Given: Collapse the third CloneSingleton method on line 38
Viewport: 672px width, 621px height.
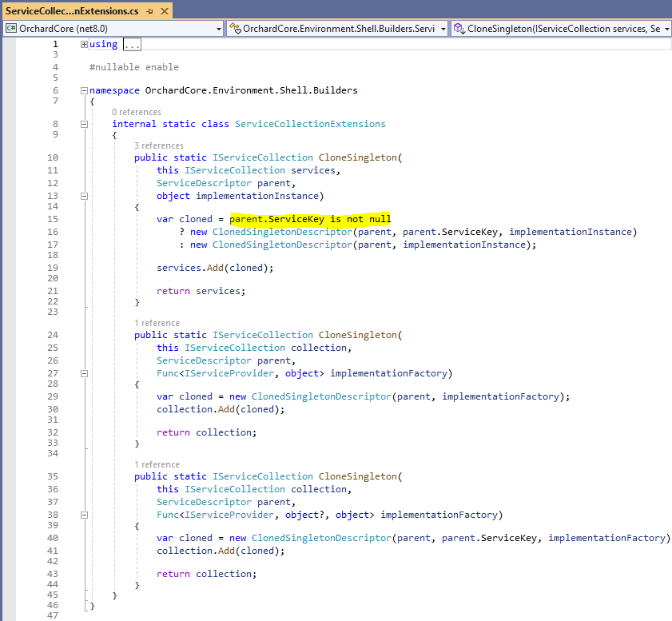Looking at the screenshot, I should tap(84, 515).
